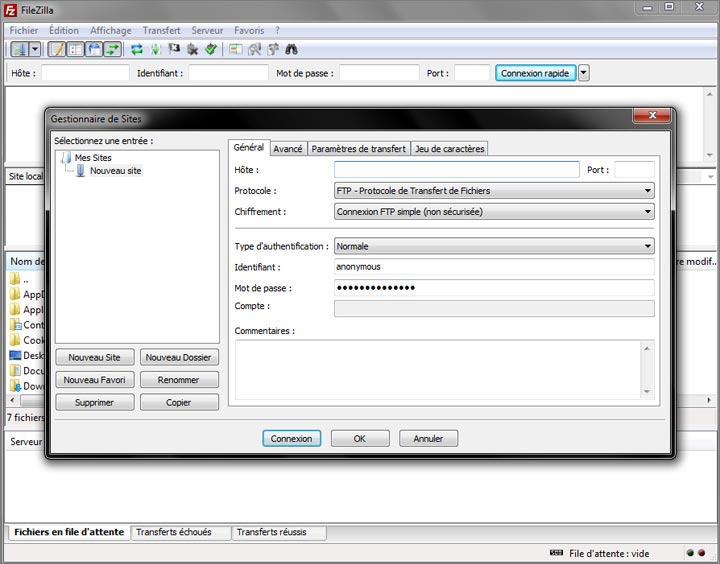Switch to Jeu de caractères tab
The image size is (720, 564).
tap(450, 149)
